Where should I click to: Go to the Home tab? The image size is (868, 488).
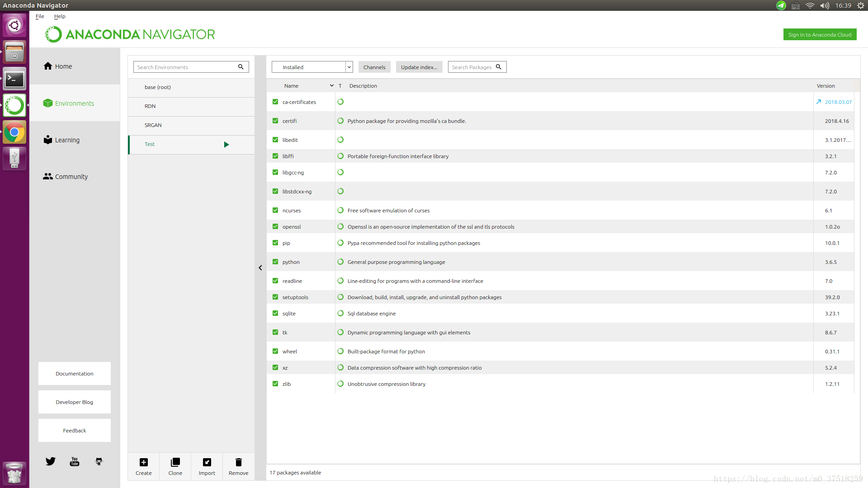coord(75,66)
